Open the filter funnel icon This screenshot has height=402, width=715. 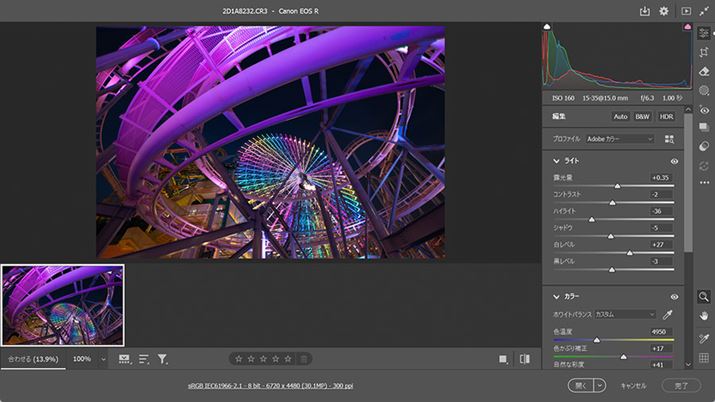pyautogui.click(x=162, y=359)
